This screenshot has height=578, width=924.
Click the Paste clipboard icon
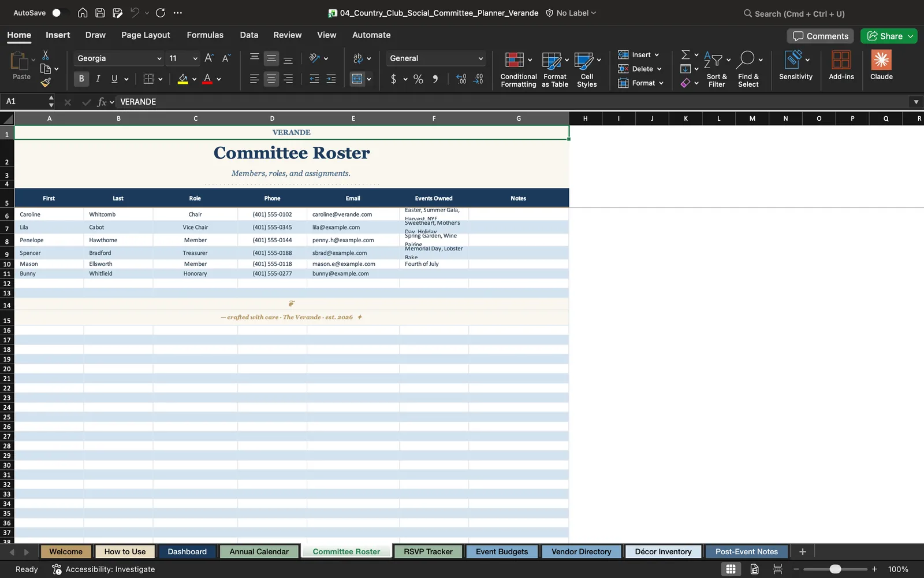(x=19, y=61)
